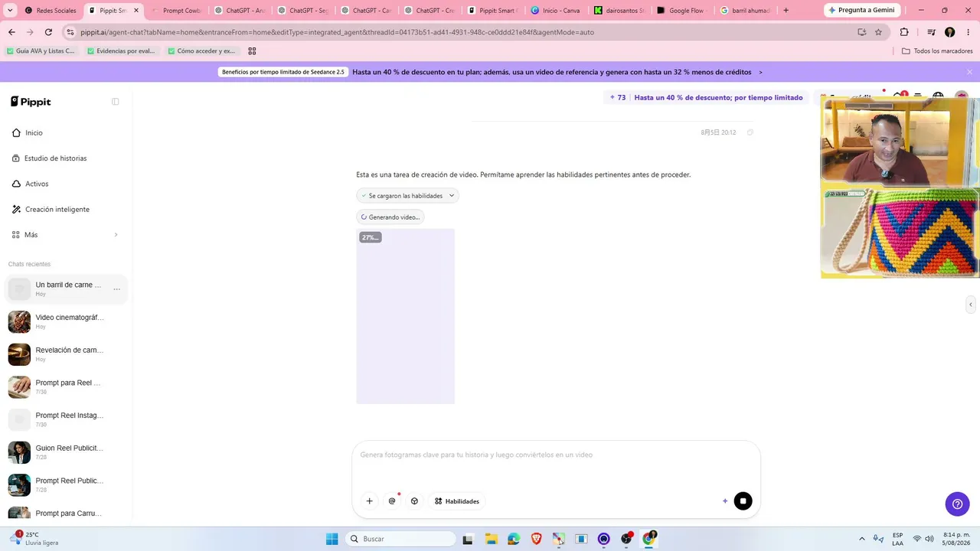This screenshot has height=551, width=980.
Task: Open the Habilidades skills button
Action: click(457, 501)
